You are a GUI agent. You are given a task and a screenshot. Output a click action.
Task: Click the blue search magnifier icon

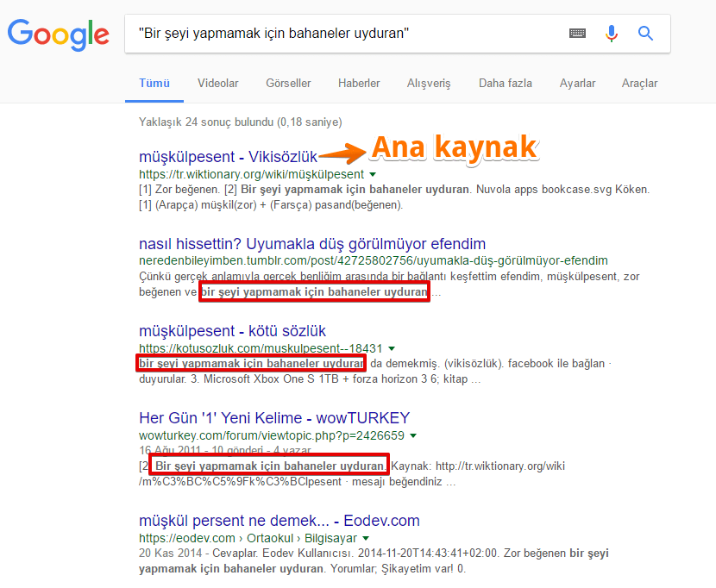pyautogui.click(x=645, y=34)
